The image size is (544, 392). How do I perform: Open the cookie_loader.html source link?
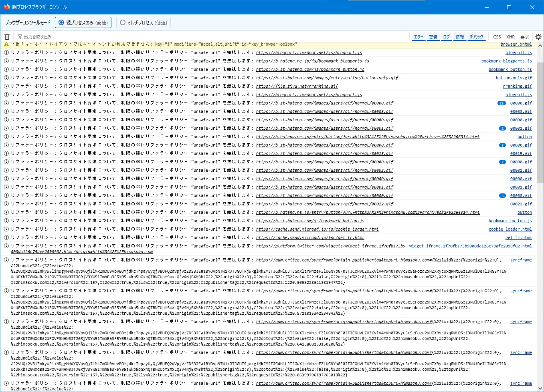point(510,229)
